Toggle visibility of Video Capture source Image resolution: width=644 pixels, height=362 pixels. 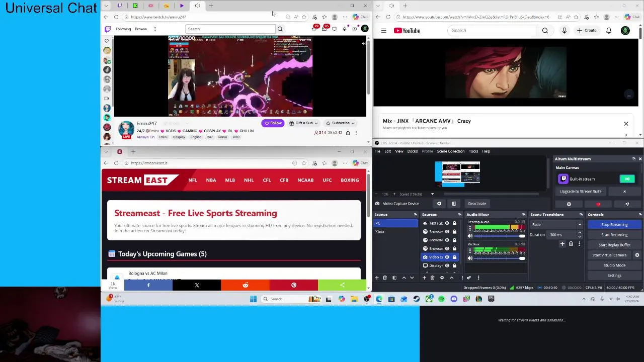[447, 257]
